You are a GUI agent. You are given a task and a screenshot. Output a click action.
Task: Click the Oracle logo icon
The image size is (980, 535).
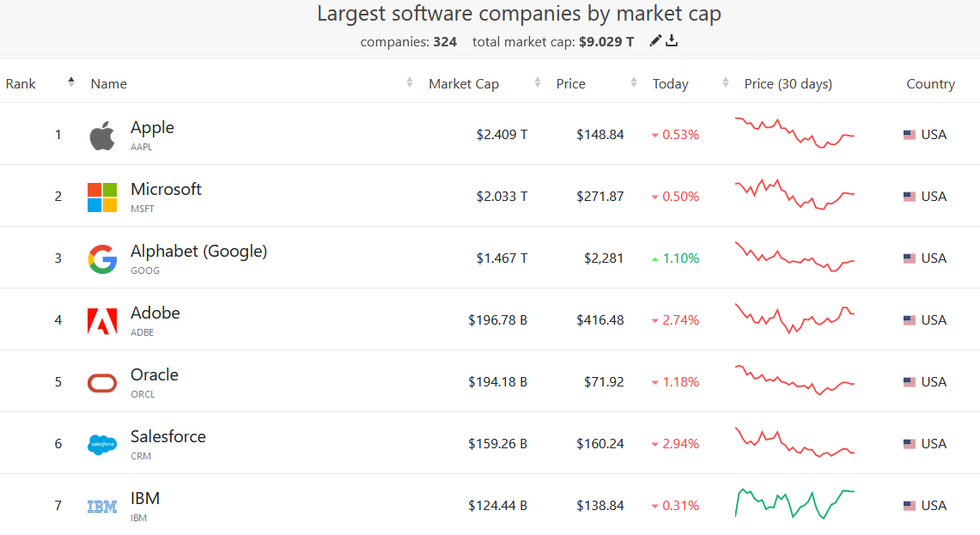coord(102,382)
